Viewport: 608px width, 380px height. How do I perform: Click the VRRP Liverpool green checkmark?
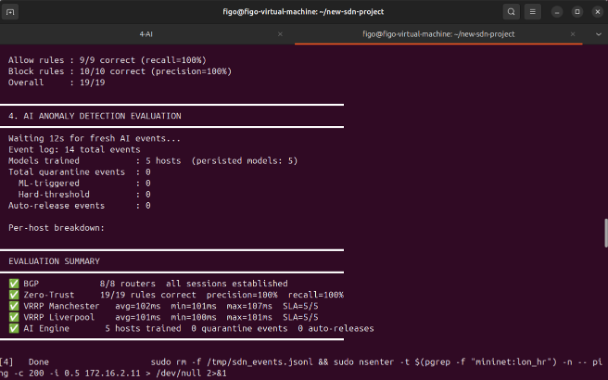14,318
